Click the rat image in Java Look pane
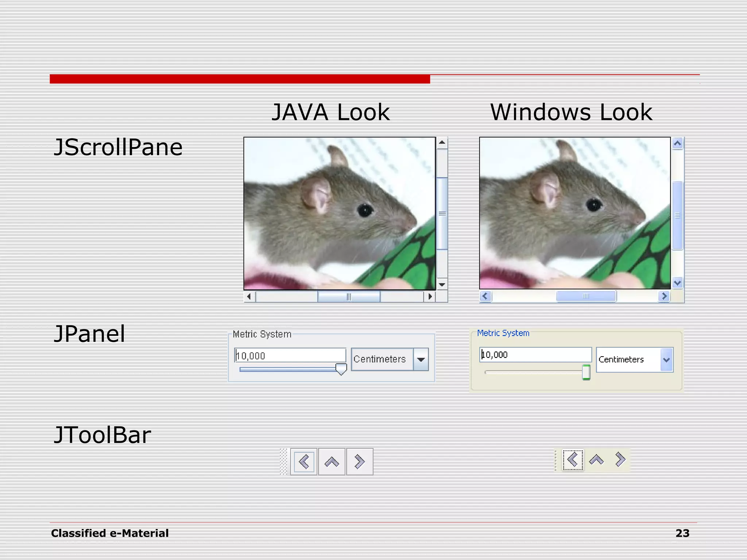 [340, 214]
